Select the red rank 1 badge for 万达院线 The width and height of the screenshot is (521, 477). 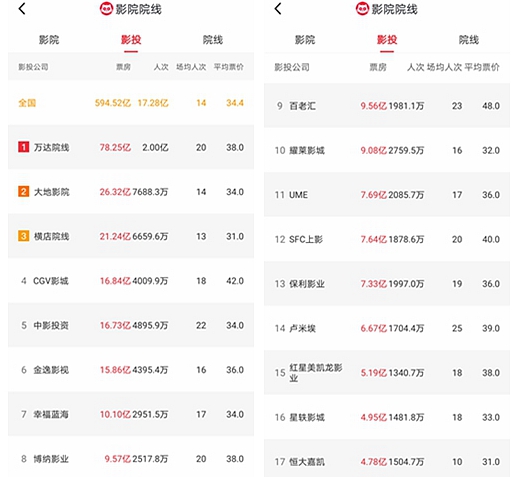23,147
